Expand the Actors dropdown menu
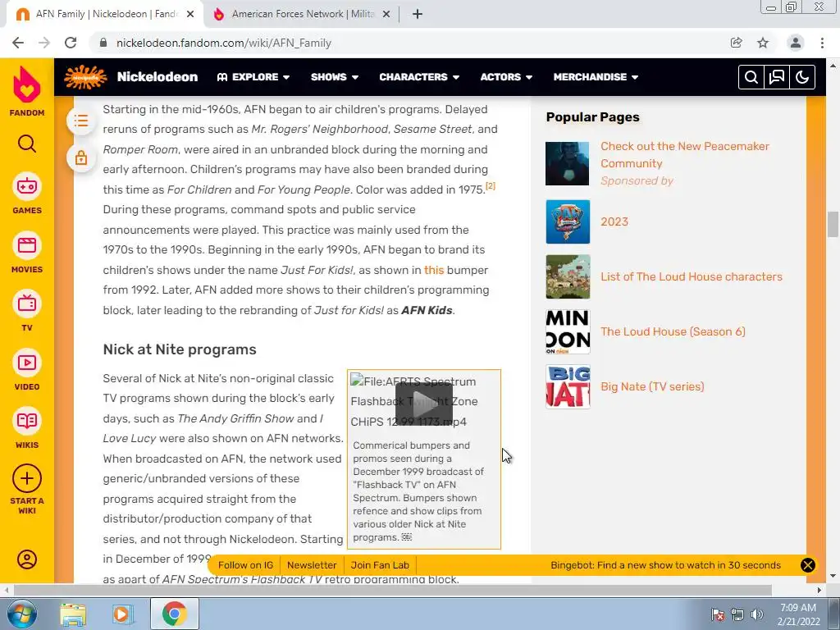Screen dimensions: 840x630 506,77
